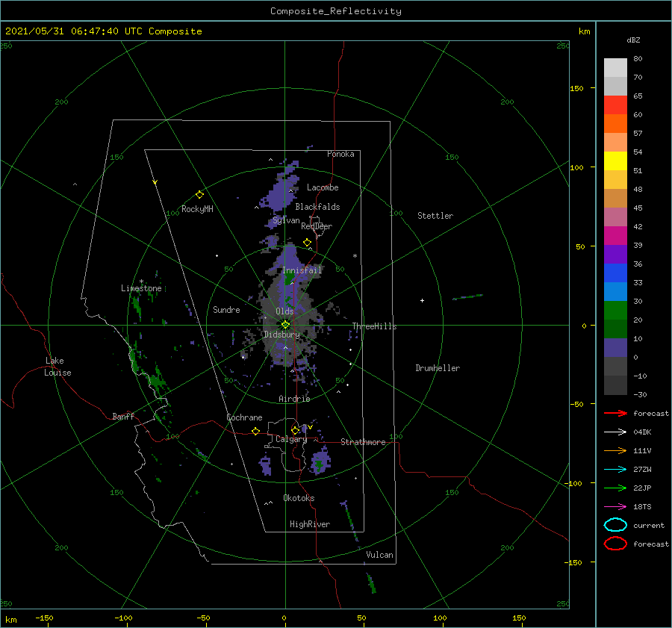This screenshot has height=628, width=672.
Task: Click the HighRiver city label
Action: tap(310, 524)
